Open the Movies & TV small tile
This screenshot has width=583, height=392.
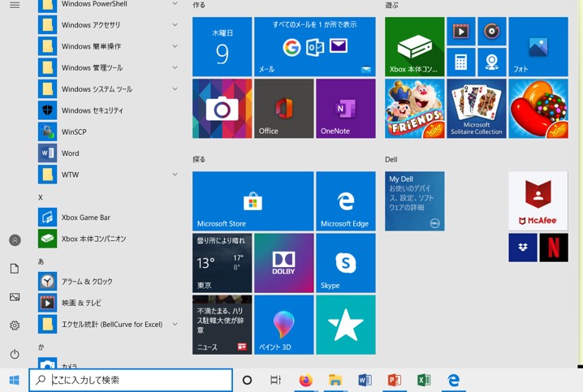(x=461, y=31)
